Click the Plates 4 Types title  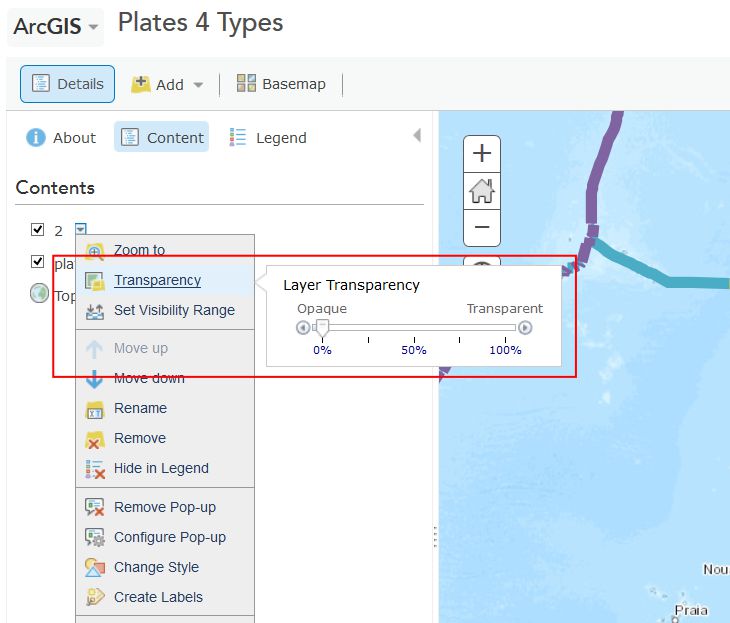(x=201, y=23)
